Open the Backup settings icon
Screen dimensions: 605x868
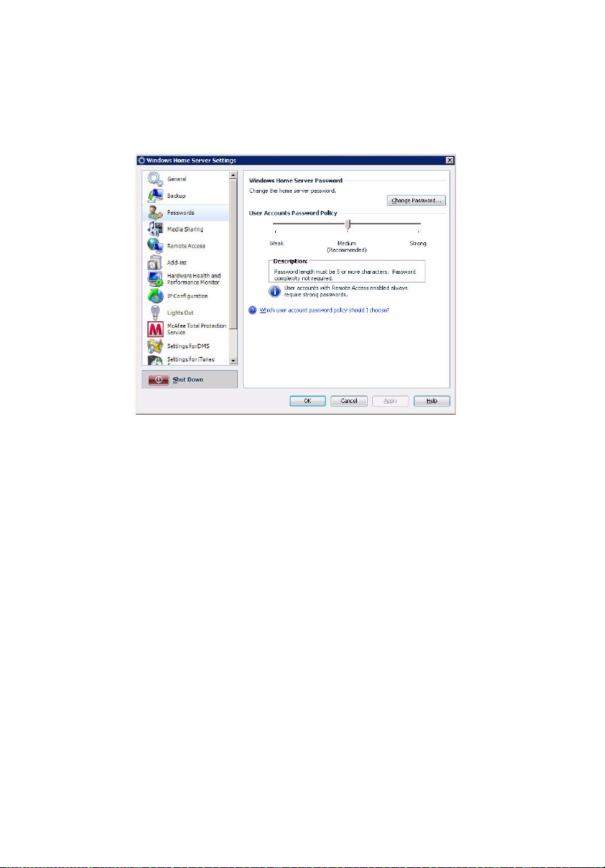[x=153, y=196]
